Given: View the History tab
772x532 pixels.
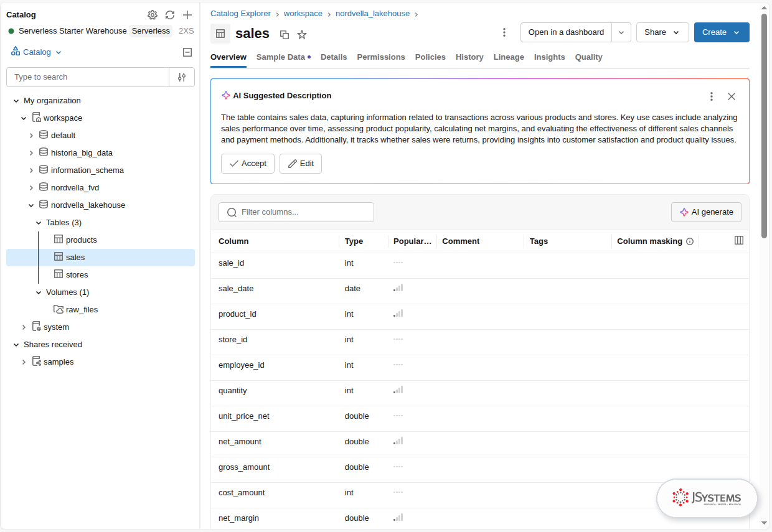Looking at the screenshot, I should pyautogui.click(x=469, y=57).
